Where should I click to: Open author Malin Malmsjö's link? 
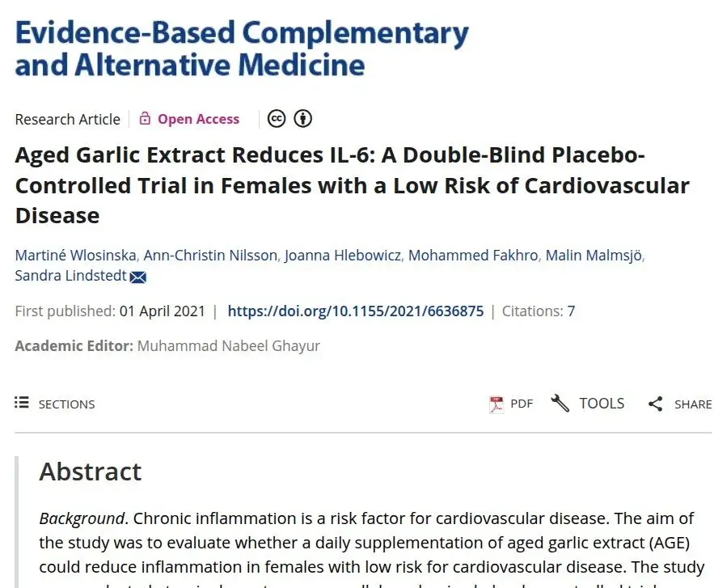(x=594, y=256)
